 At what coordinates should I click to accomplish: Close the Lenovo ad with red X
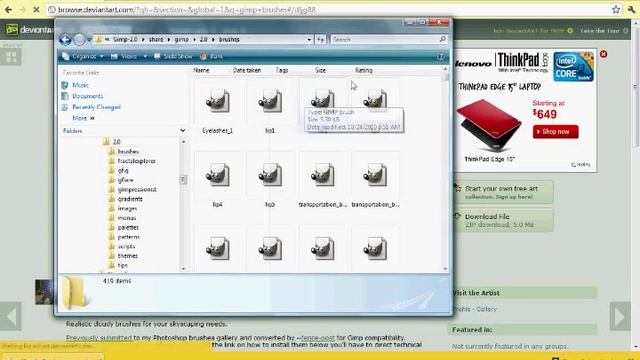603,54
